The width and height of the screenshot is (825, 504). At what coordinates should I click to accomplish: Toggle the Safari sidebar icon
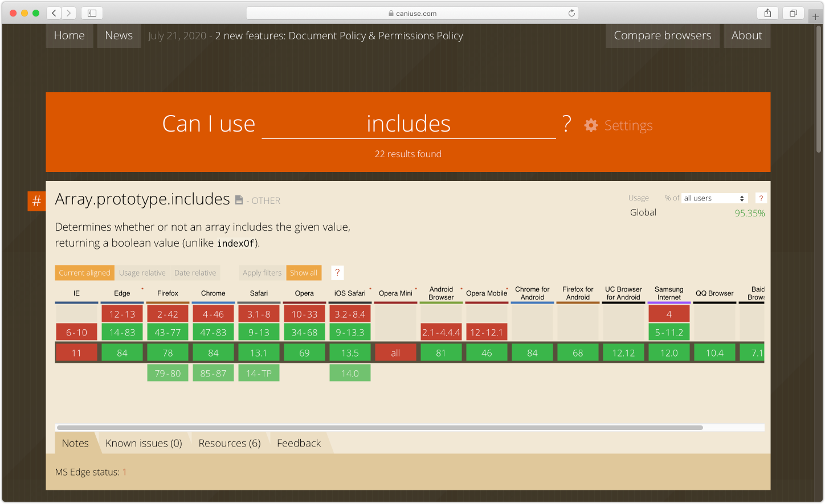point(92,13)
